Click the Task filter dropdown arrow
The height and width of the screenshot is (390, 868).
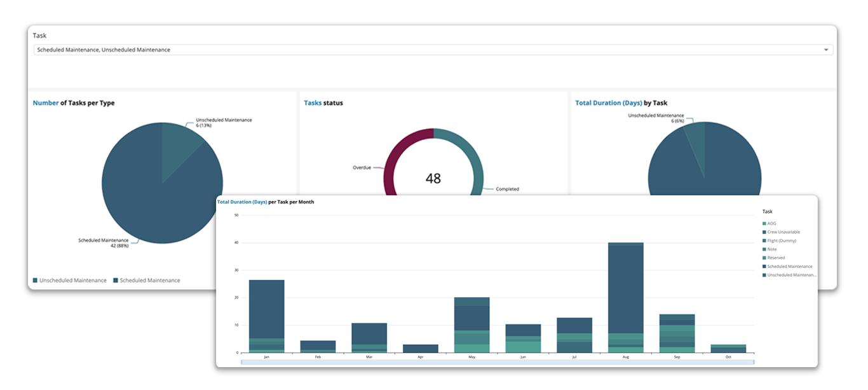(826, 50)
